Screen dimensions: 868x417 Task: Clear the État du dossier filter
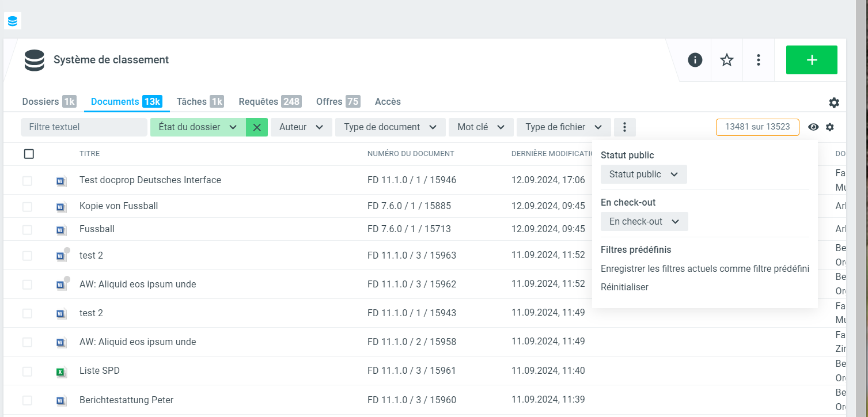(257, 127)
